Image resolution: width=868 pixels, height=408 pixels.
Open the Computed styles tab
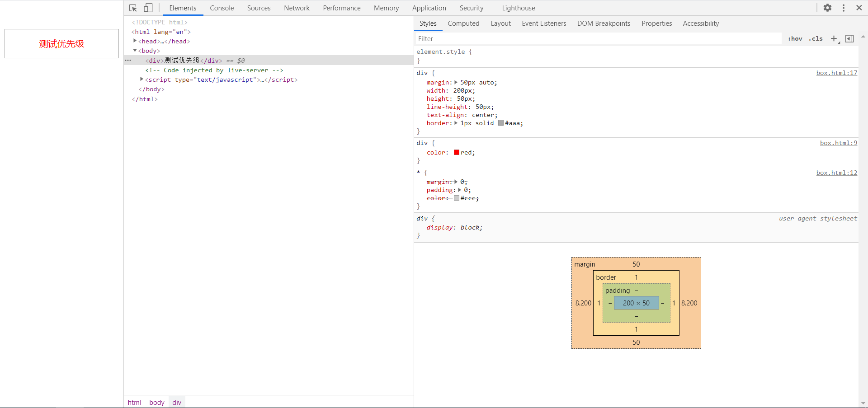tap(463, 23)
